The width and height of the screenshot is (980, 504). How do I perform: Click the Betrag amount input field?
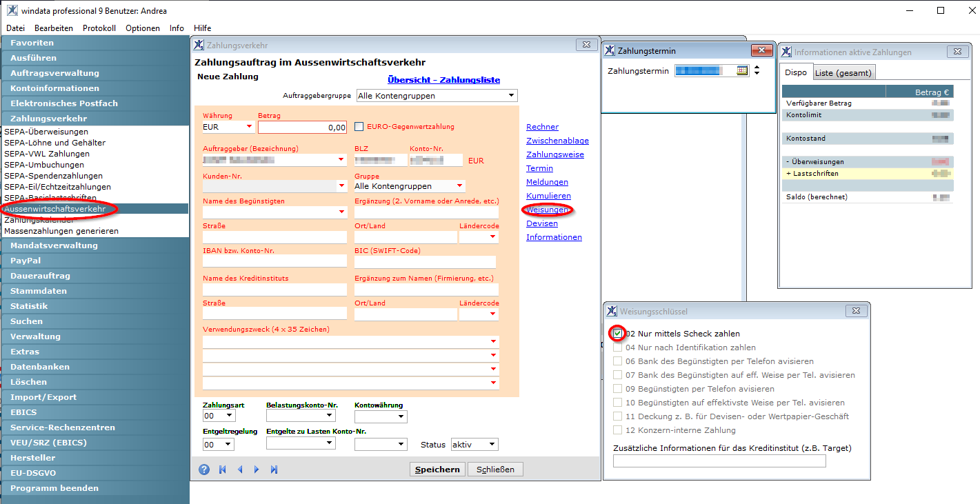(x=303, y=127)
